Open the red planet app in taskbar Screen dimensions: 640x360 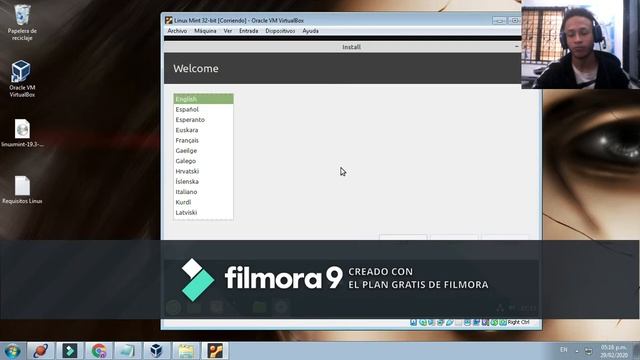click(x=40, y=351)
